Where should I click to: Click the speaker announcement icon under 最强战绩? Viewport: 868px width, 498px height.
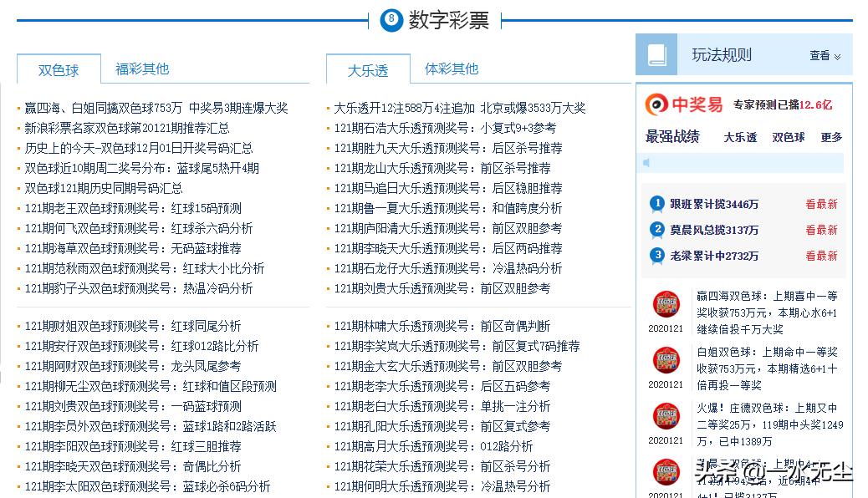(646, 163)
